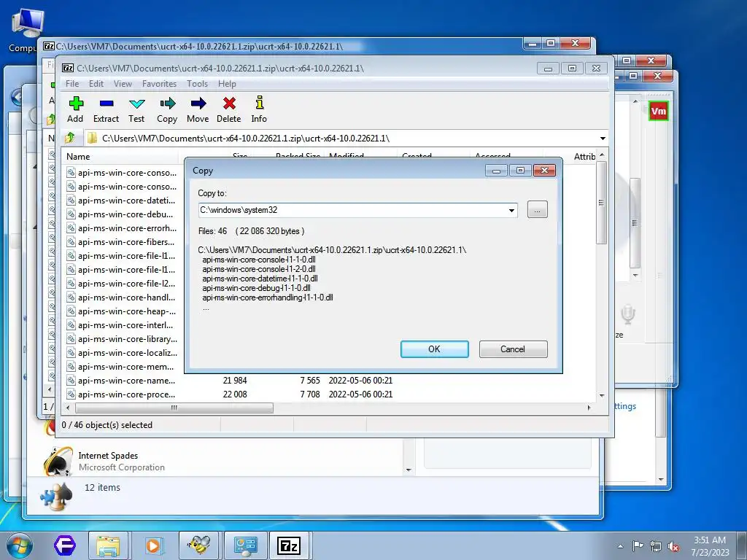Select the api-ms-win-core-interl... file
747x560 pixels.
point(120,324)
